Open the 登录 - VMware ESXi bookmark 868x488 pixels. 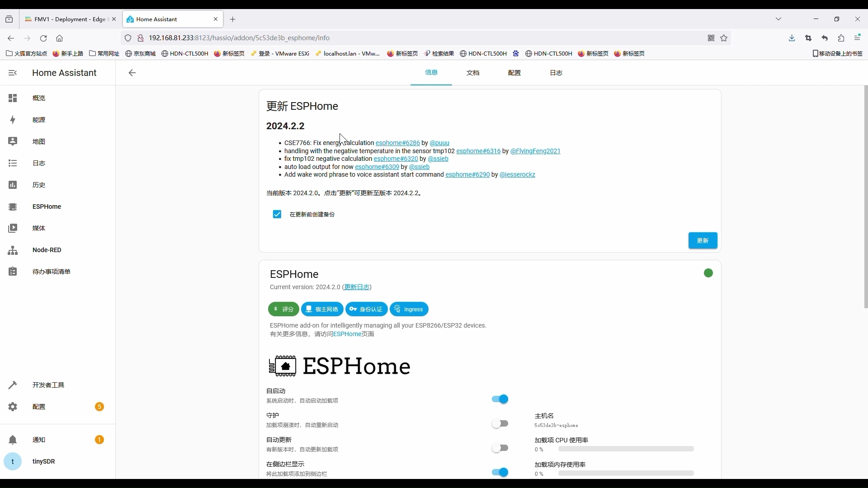(280, 53)
